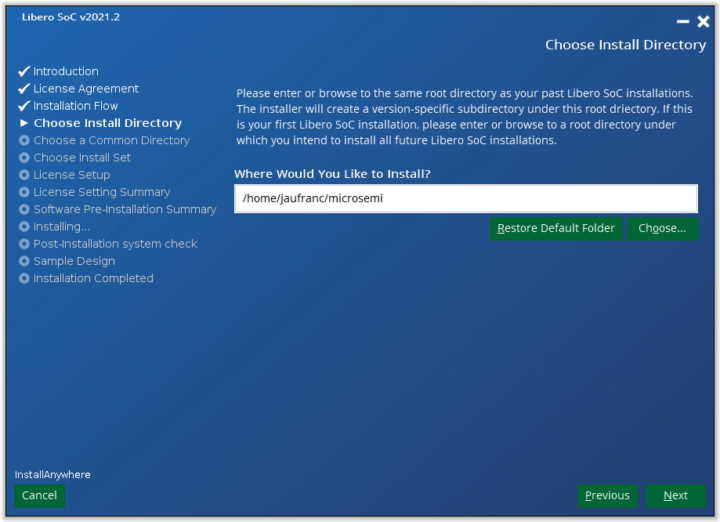Viewport: 720px width, 522px height.
Task: Select the Installation Completed step
Action: pos(93,278)
